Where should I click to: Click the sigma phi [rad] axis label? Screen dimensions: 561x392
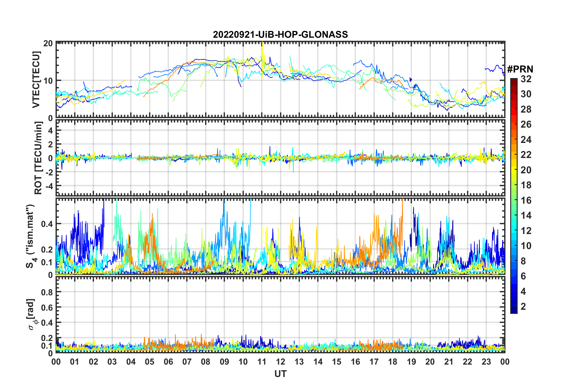[32, 314]
